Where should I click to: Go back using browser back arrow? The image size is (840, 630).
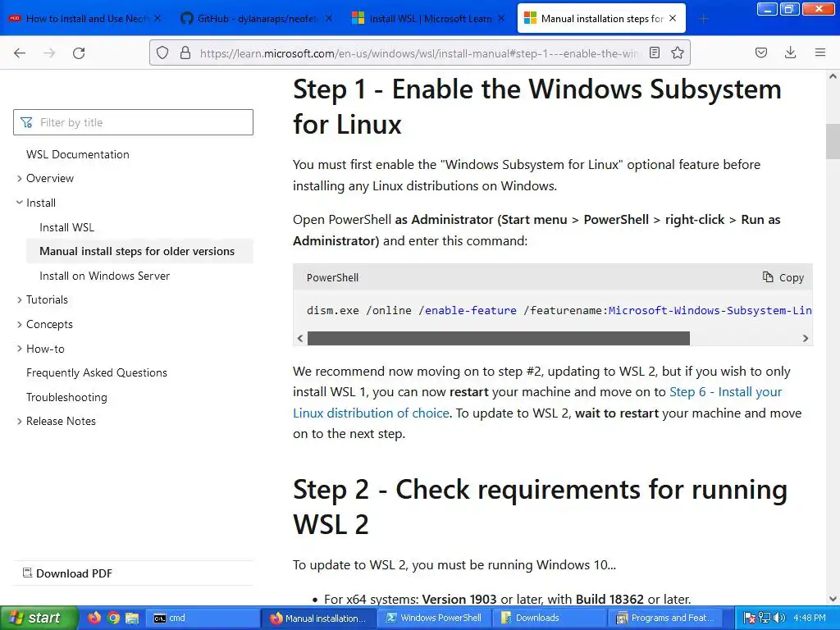click(20, 52)
